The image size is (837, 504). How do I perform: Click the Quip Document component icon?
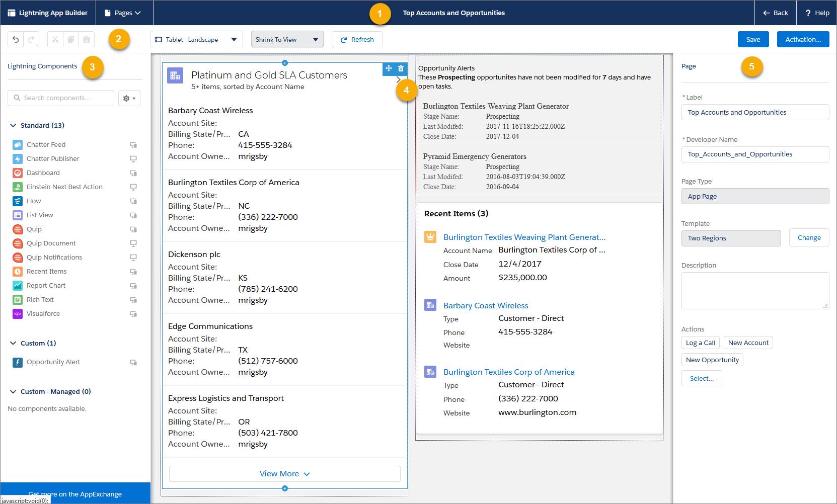(x=18, y=243)
